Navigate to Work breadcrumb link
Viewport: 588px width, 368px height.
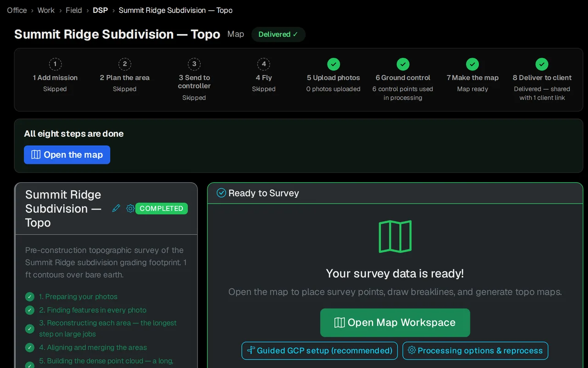(46, 10)
